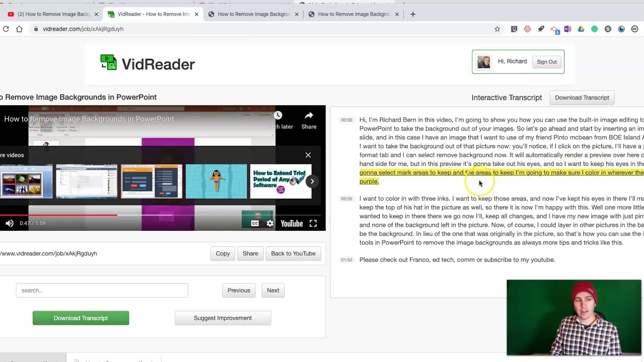Click the green circle extension icon
Screen dimensions: 644x362
(594, 29)
